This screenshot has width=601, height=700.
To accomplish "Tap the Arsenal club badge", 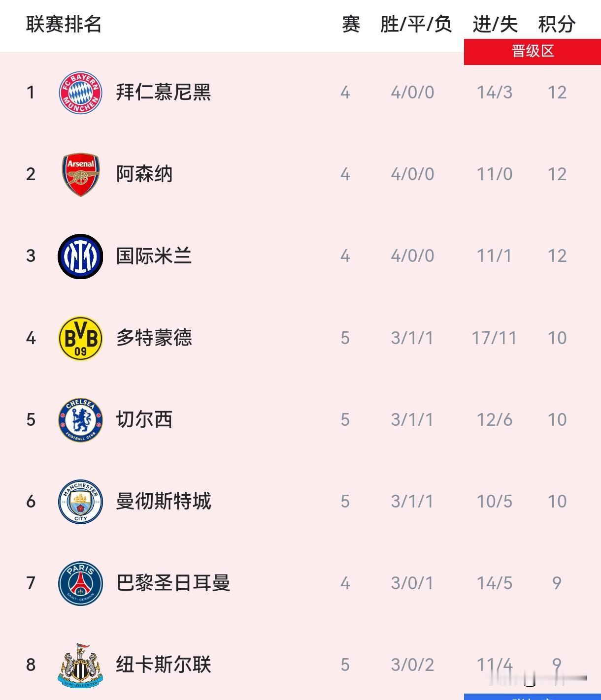I will 80,174.
